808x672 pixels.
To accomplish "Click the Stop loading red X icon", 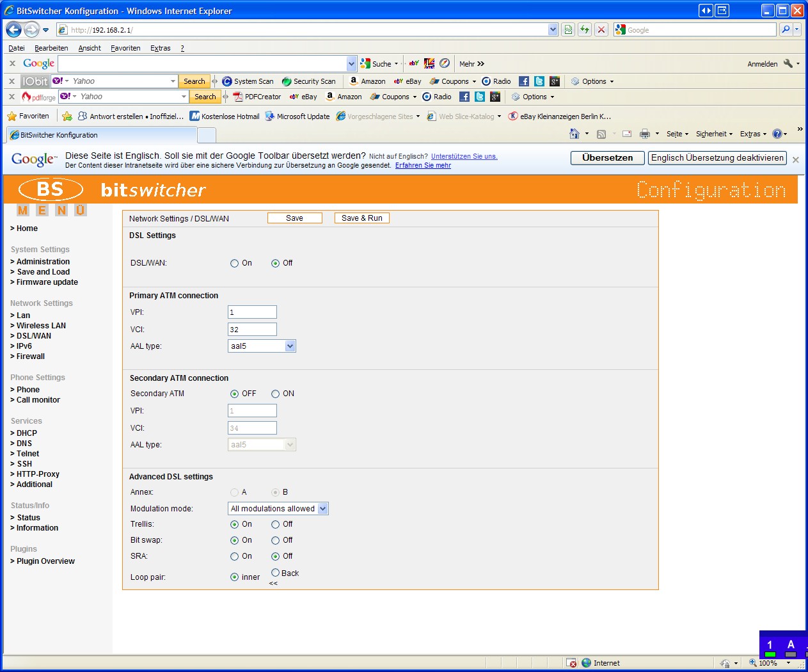I will tap(601, 29).
